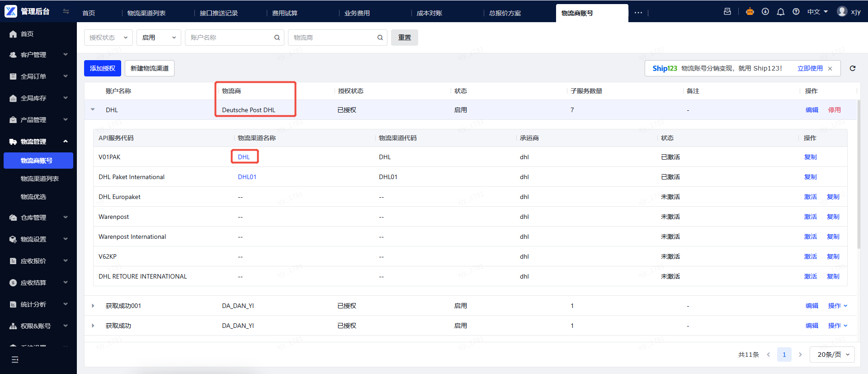Open the orange robot assistant icon

pyautogui.click(x=750, y=12)
